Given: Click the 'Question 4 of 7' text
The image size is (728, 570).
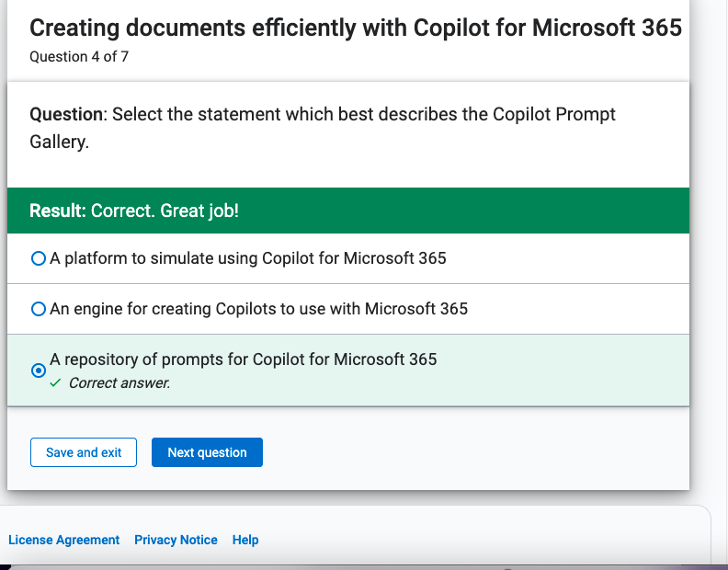Looking at the screenshot, I should tap(79, 57).
